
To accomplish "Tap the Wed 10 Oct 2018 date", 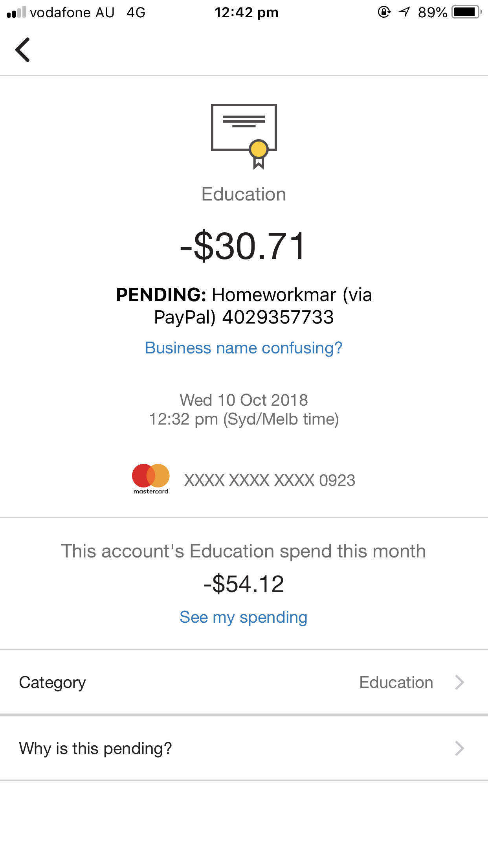I will 244,400.
